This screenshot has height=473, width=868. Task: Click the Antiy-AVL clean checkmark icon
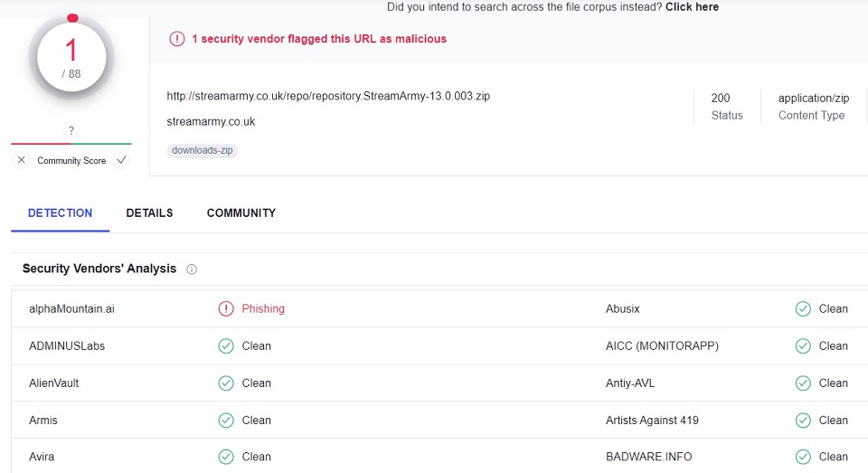click(x=803, y=383)
